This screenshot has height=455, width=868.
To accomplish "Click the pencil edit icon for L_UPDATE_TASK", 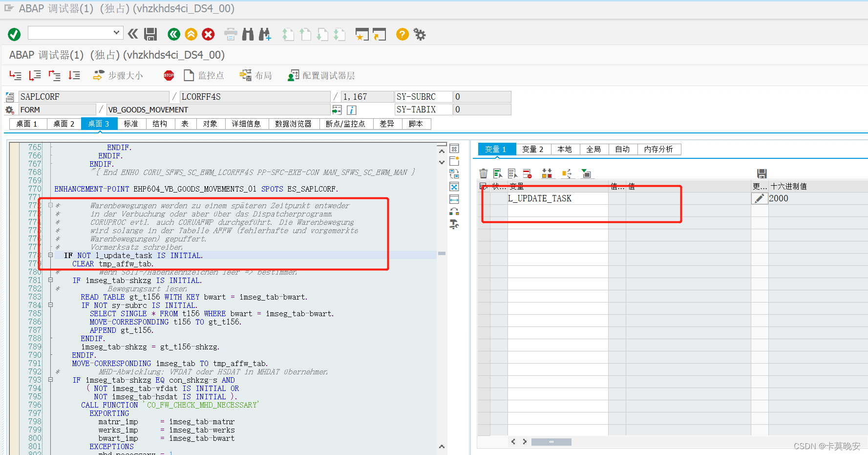I will pyautogui.click(x=760, y=198).
